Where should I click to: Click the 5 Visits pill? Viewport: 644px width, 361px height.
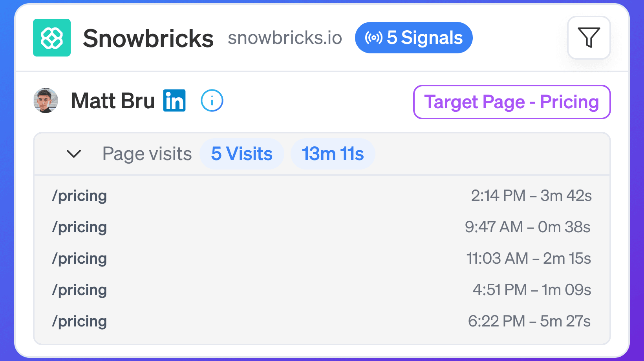click(242, 154)
